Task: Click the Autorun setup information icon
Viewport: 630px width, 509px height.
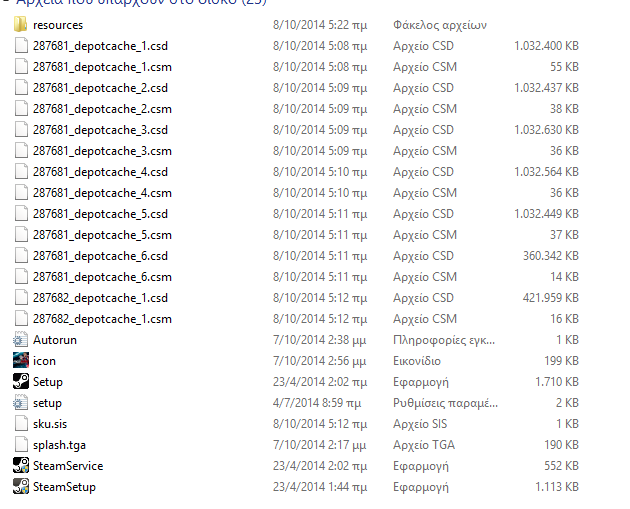Action: point(20,339)
